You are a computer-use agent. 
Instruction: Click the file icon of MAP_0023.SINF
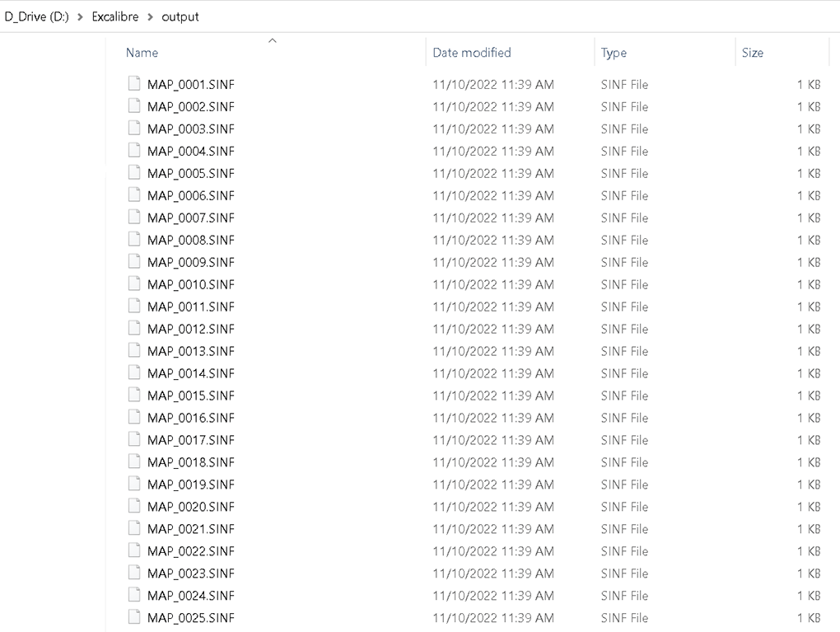tap(134, 573)
